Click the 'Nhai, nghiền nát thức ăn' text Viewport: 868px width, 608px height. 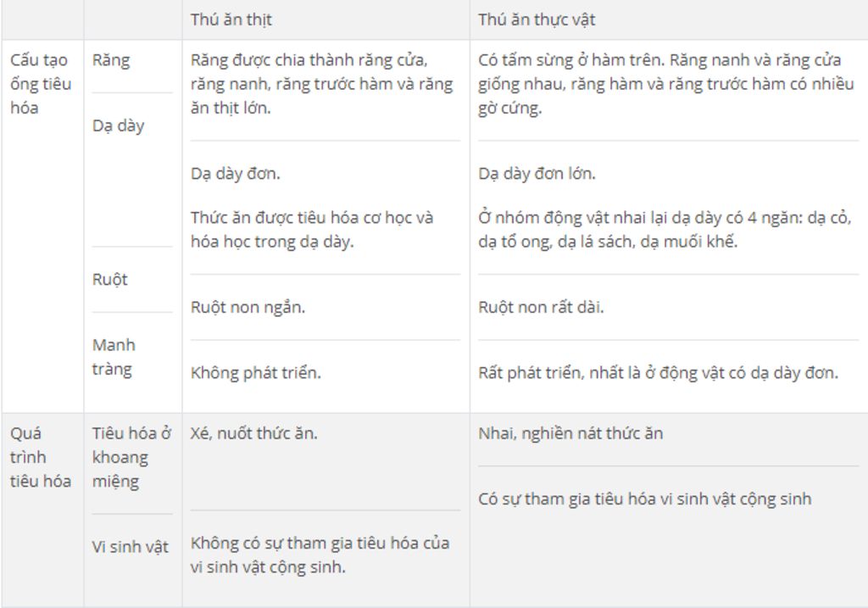(x=570, y=433)
